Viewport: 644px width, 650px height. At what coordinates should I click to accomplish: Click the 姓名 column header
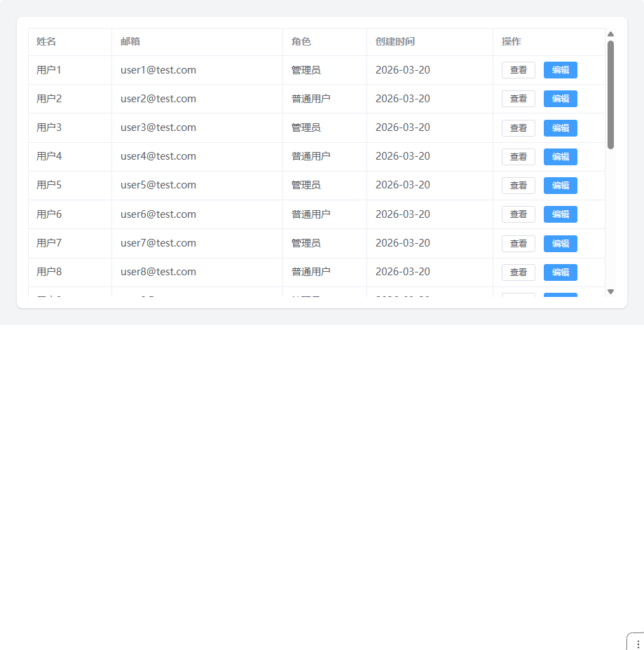(x=46, y=41)
